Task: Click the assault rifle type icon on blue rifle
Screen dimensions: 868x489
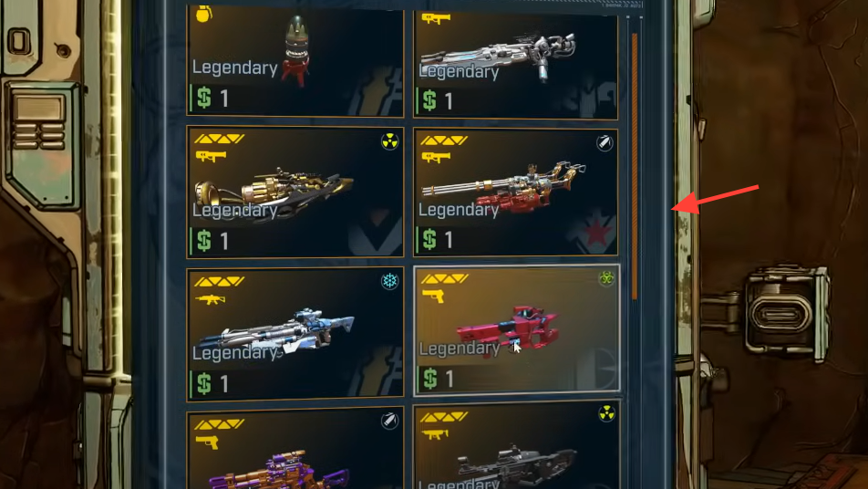Action: coord(210,299)
